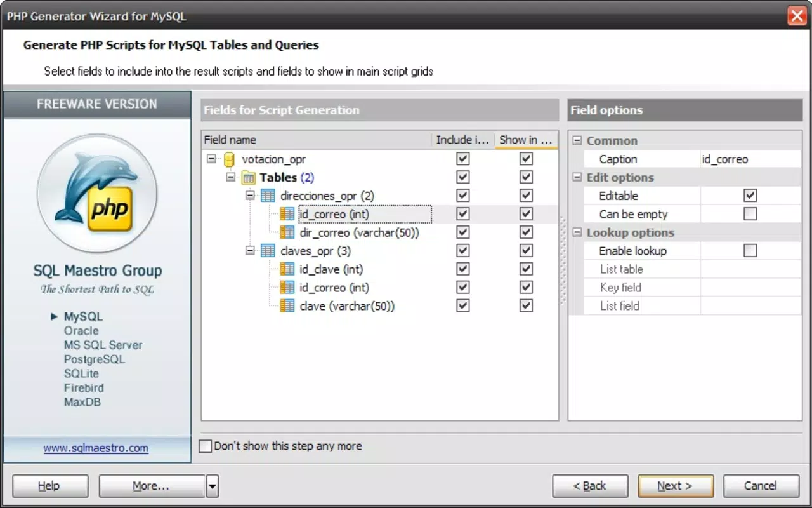Toggle Include checkbox for votacion_opr

[x=463, y=159]
